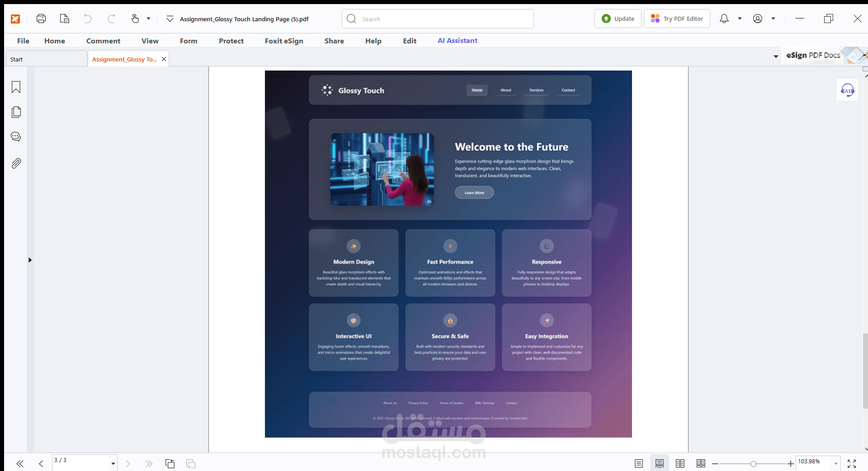
Task: Open the Help tab
Action: tap(373, 41)
